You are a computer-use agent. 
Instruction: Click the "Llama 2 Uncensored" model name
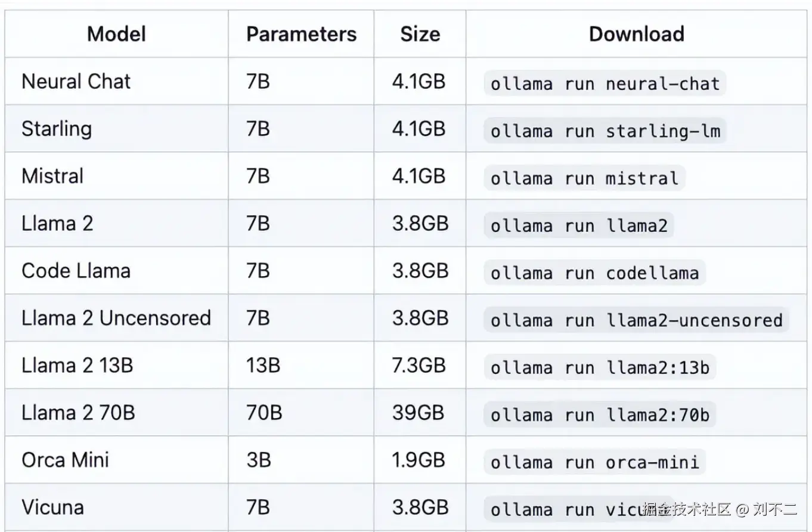(x=116, y=318)
